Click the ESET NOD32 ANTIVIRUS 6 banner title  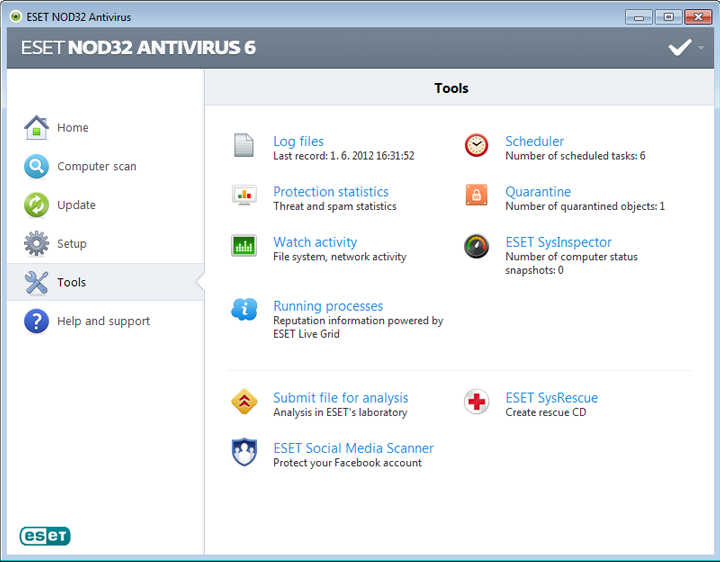click(138, 48)
